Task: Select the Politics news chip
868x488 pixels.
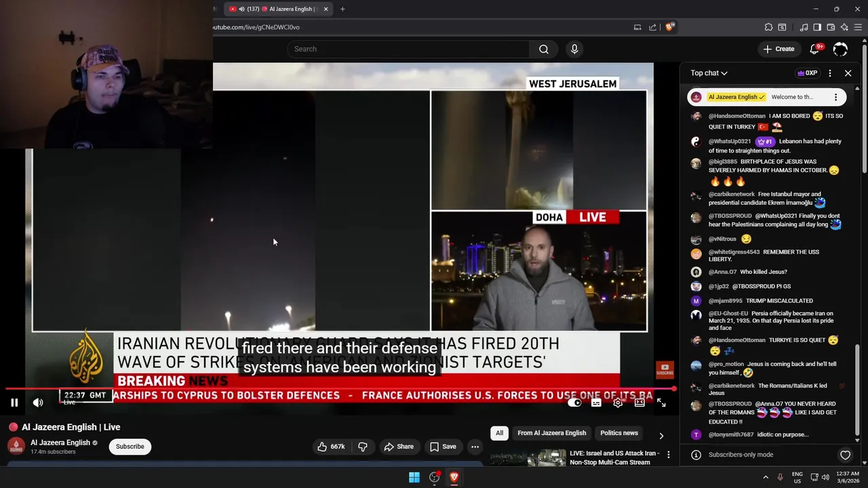Action: pos(619,433)
